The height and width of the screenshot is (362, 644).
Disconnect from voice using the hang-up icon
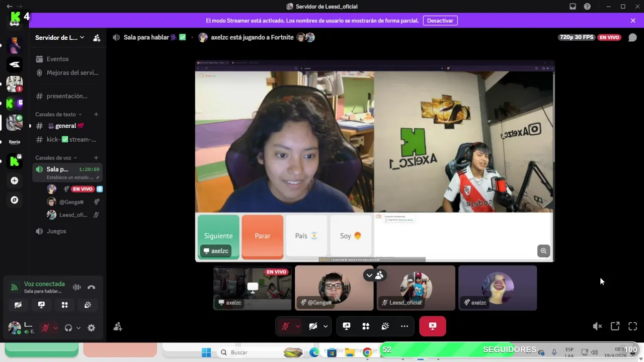tap(91, 287)
